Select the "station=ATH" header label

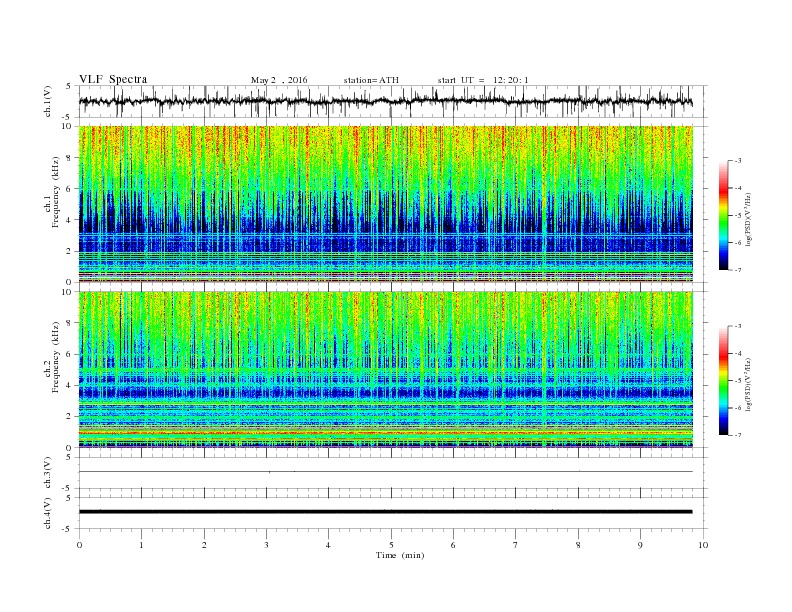[371, 80]
